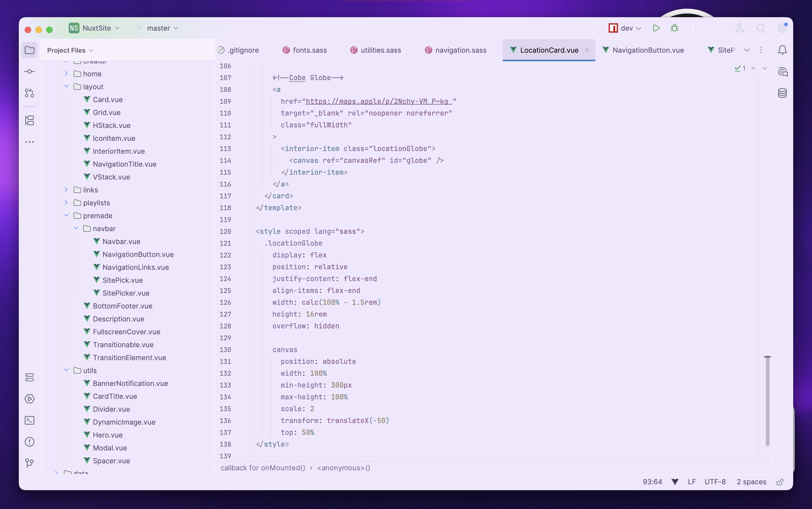The height and width of the screenshot is (509, 812).
Task: Select BottomFooter.vue in the project tree
Action: click(x=122, y=306)
